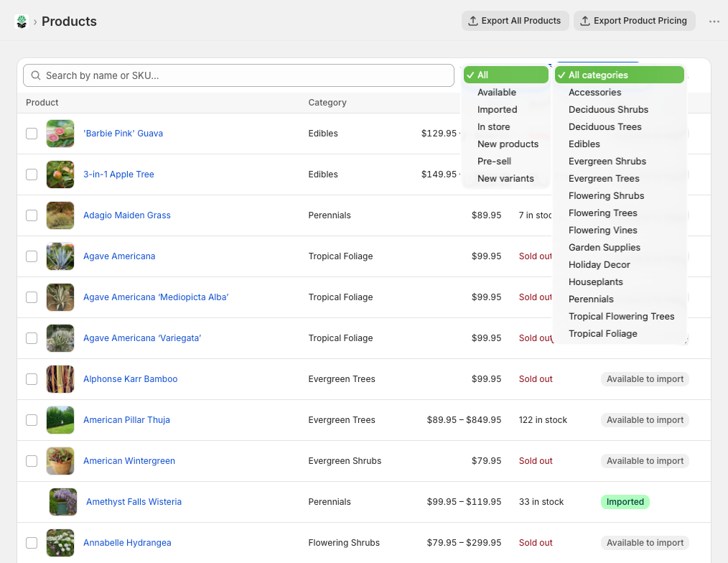728x563 pixels.
Task: Click Export All Products button
Action: pos(515,21)
